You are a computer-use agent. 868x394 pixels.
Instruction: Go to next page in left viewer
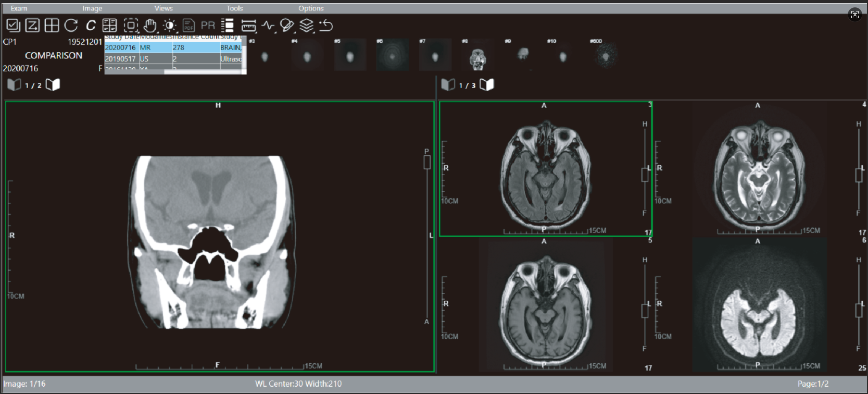pos(53,85)
